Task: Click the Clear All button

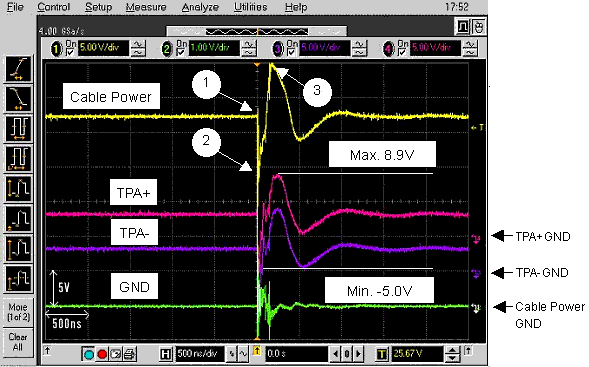Action: pyautogui.click(x=18, y=342)
